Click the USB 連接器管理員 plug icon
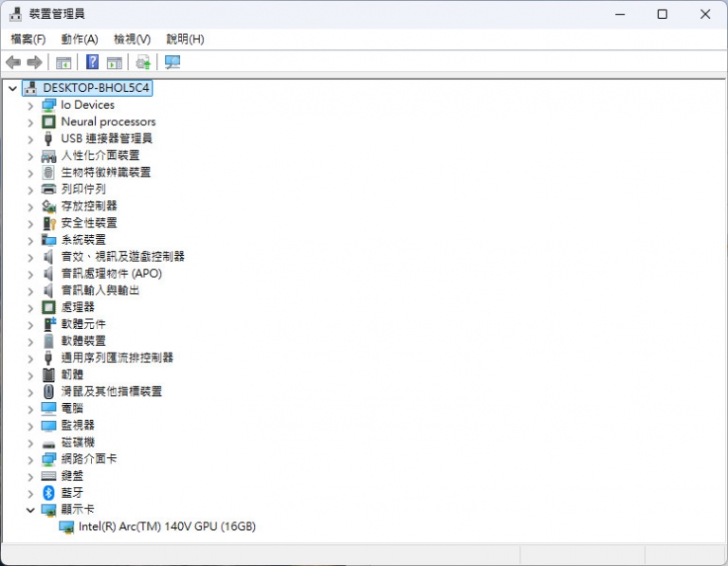 [48, 138]
